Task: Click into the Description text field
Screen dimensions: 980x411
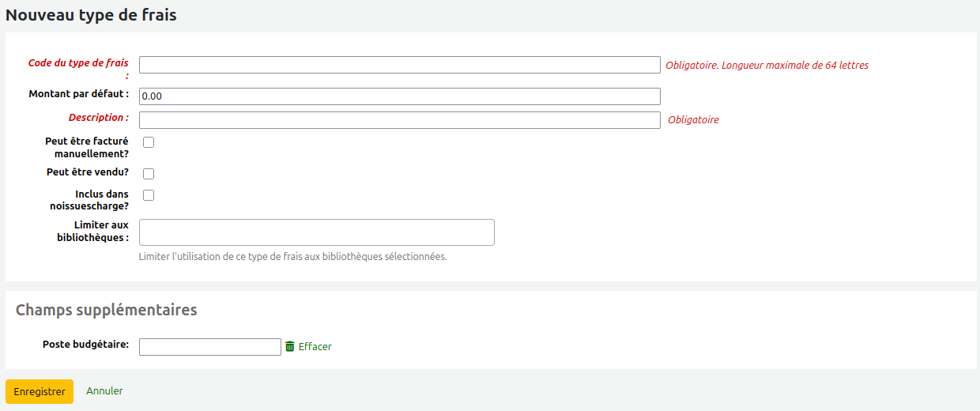Action: [x=399, y=120]
